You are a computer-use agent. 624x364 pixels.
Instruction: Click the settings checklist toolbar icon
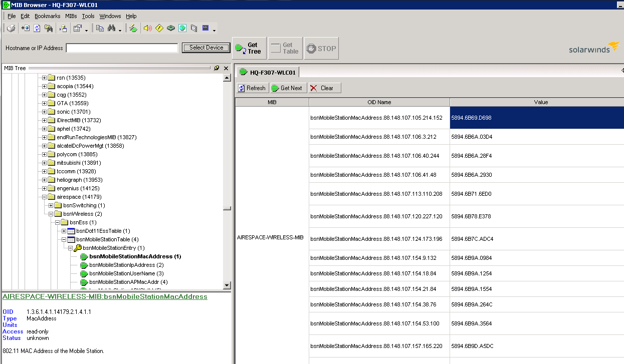click(78, 29)
